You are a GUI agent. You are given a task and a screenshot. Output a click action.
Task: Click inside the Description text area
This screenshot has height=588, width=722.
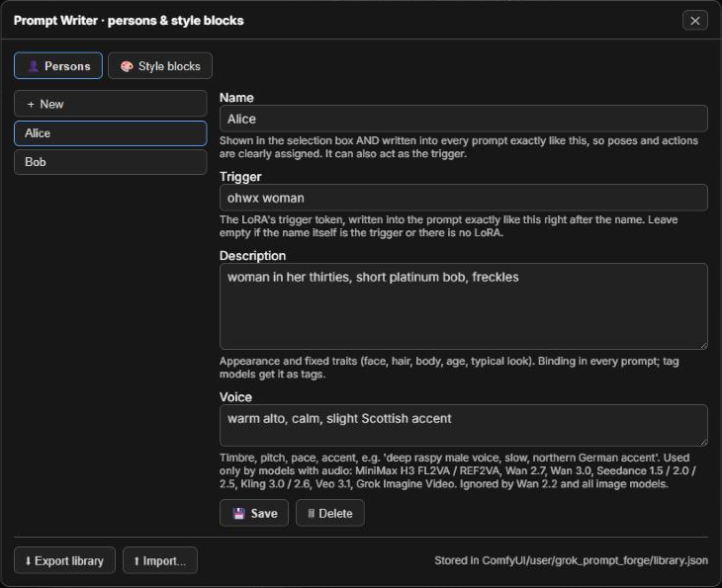click(464, 306)
